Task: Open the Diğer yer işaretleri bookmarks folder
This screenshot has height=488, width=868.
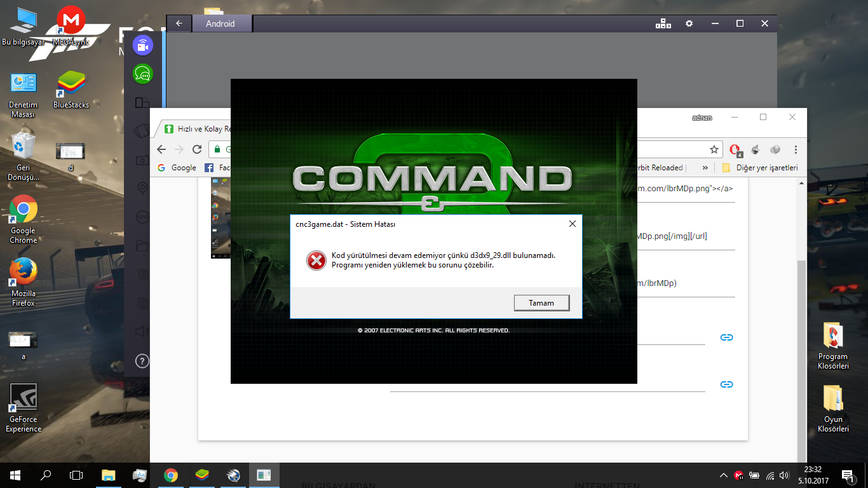Action: 759,168
